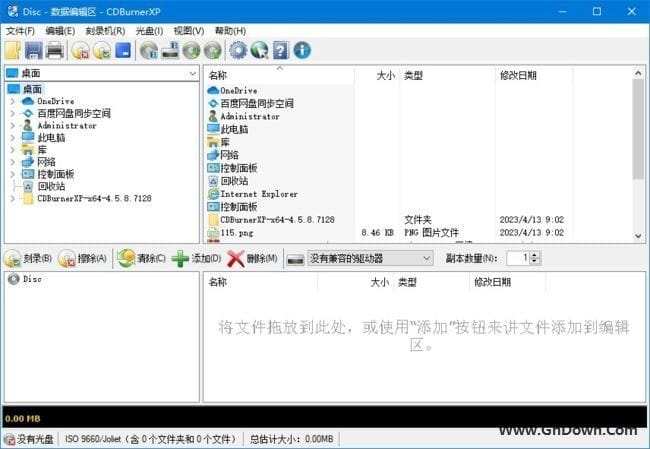Click the file list vertical scrollbar thumb
Viewport: 650px width, 449px height.
(x=638, y=129)
